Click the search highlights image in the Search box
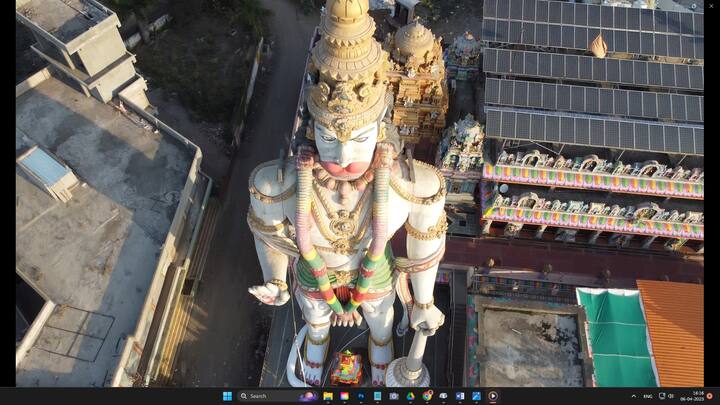 click(x=308, y=396)
